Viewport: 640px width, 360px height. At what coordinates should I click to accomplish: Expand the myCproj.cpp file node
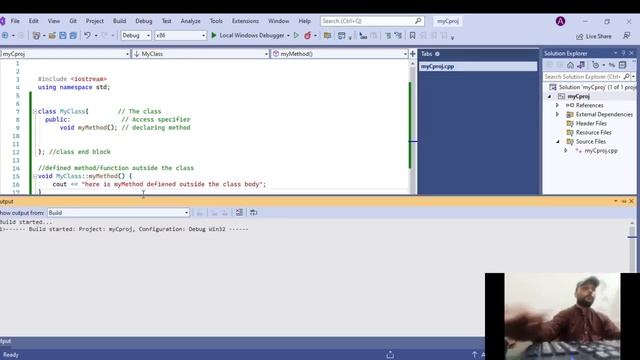coord(566,151)
